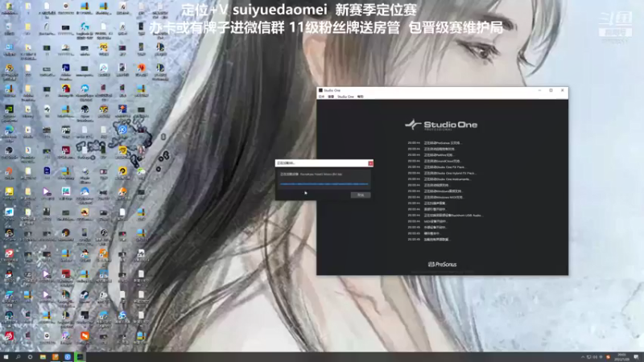644x362 pixels.
Task: Select the Windows MIDI startup log line
Action: (436, 197)
